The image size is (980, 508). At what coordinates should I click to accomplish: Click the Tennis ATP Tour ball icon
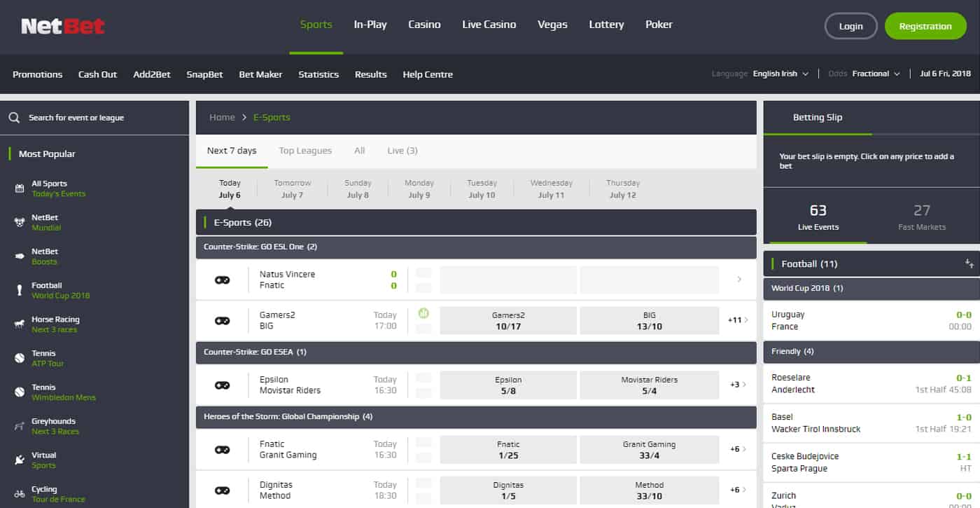click(20, 358)
